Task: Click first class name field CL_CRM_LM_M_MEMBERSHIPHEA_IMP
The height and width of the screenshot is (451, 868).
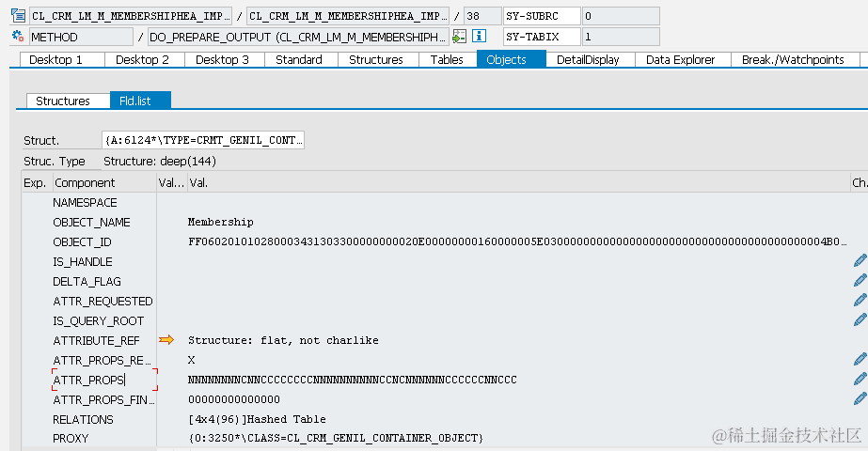Action: (x=131, y=16)
